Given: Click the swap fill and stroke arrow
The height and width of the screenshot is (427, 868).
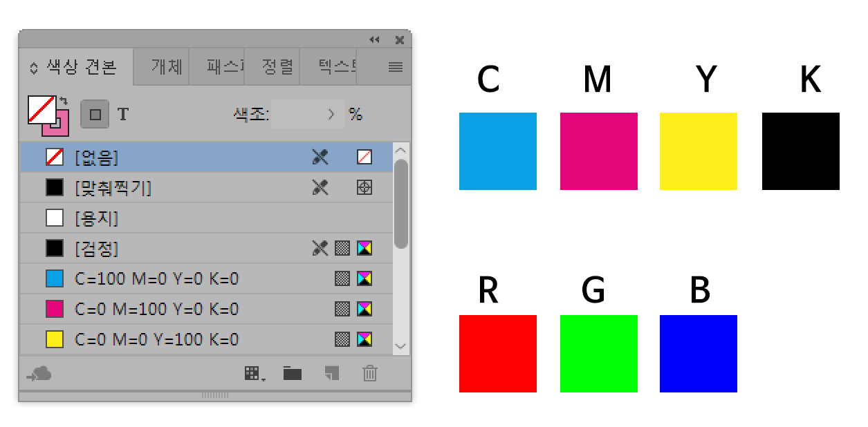Looking at the screenshot, I should click(x=64, y=101).
